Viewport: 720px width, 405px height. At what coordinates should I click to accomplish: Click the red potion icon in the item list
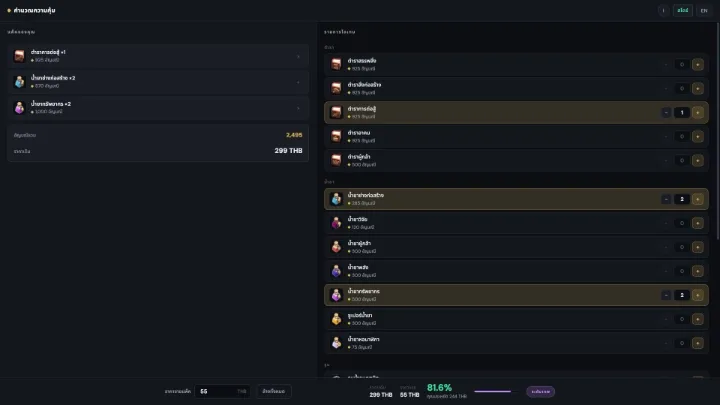click(337, 247)
